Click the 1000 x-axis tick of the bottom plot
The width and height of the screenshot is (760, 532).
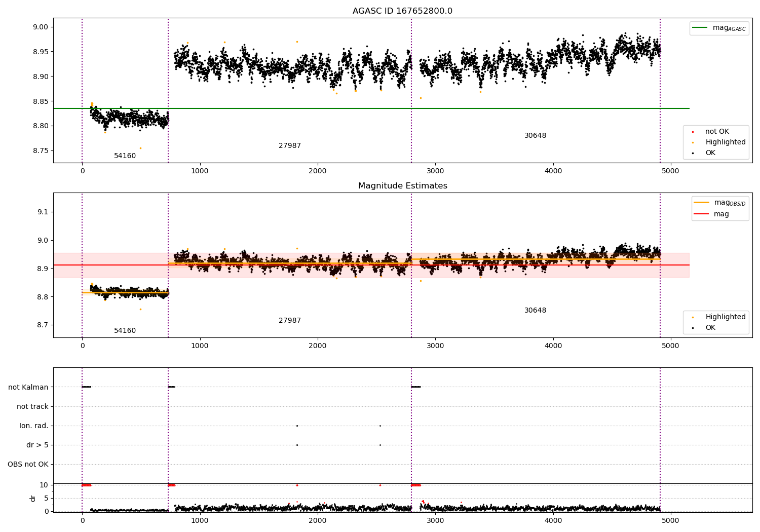[200, 521]
